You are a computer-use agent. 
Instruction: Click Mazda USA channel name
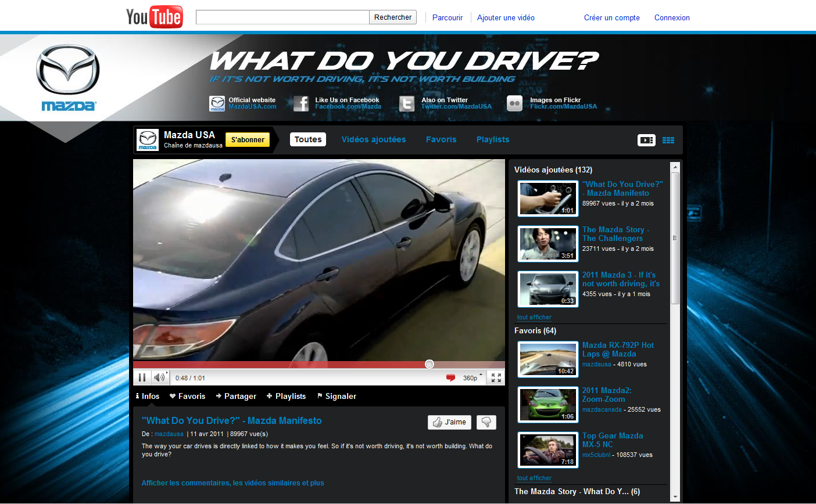189,135
